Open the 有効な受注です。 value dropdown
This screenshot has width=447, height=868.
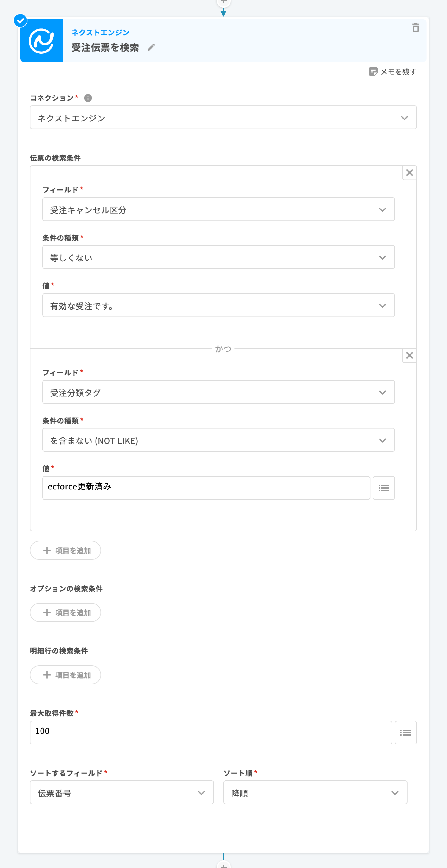[x=218, y=305]
